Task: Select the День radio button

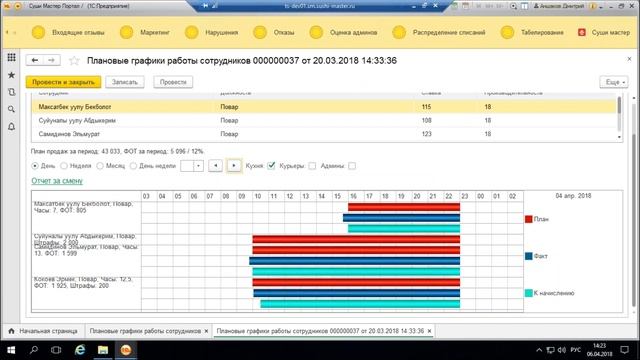Action: (35, 166)
